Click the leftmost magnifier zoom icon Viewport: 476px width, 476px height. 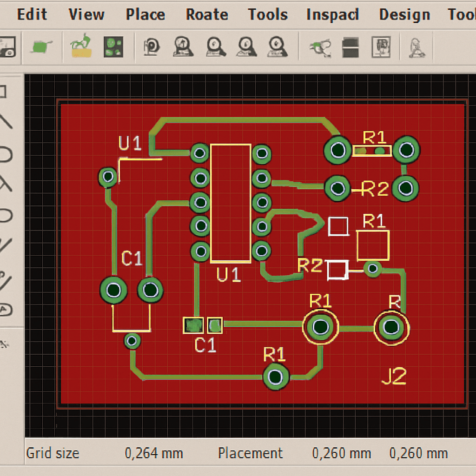(x=152, y=46)
